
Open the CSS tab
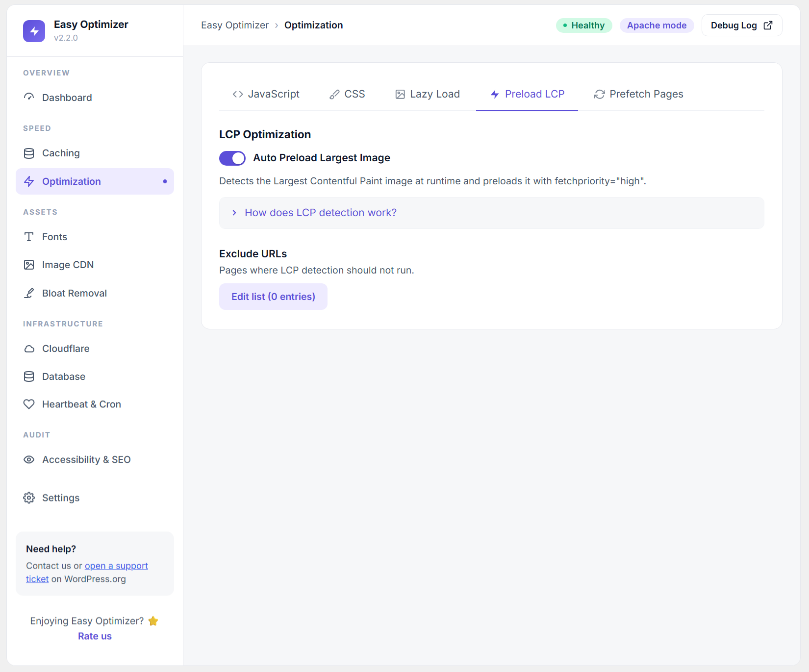click(x=347, y=94)
